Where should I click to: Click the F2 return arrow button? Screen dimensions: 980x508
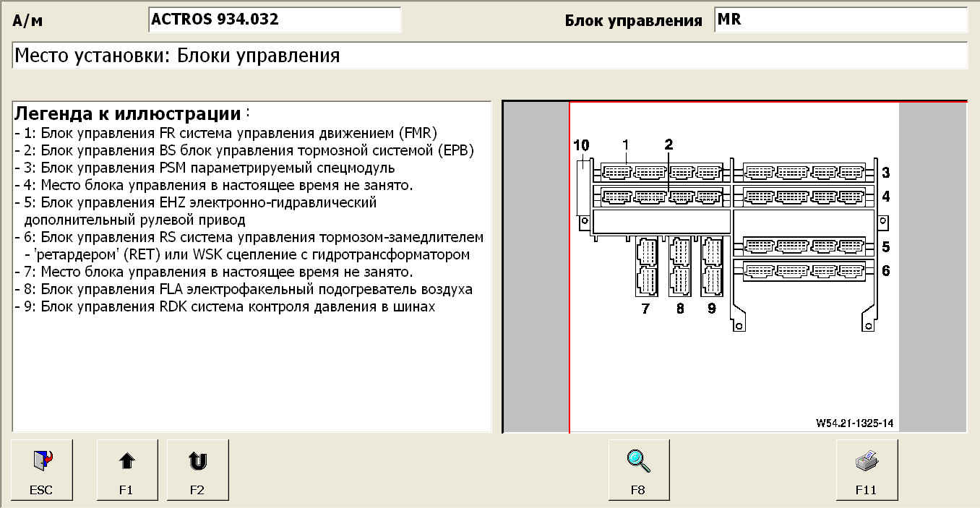click(x=197, y=470)
